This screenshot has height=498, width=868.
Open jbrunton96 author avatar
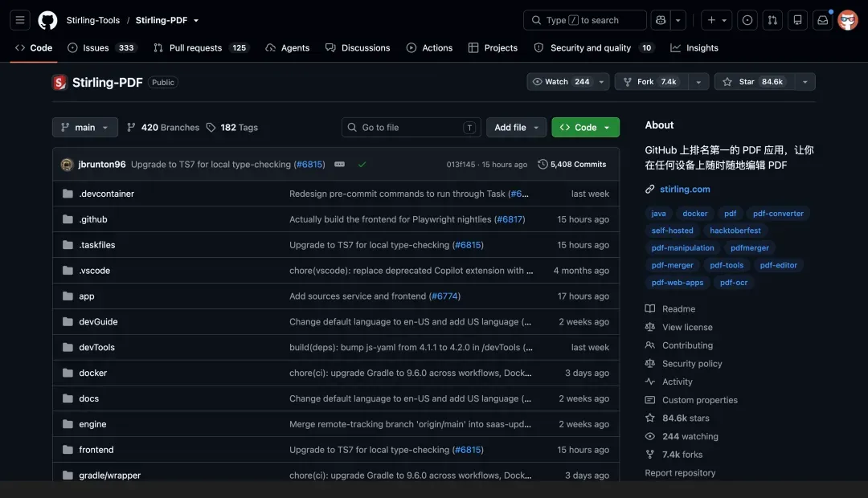click(x=67, y=165)
